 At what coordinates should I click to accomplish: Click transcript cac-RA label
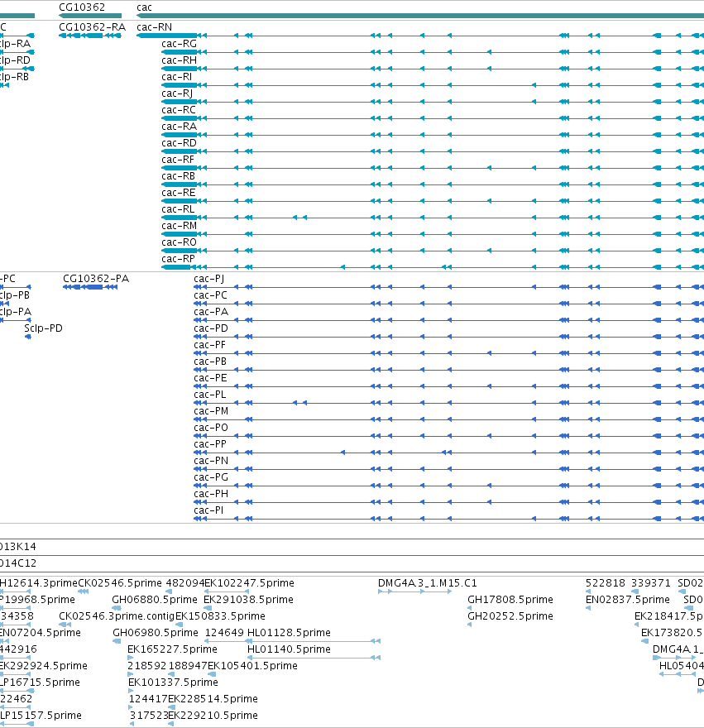click(180, 127)
